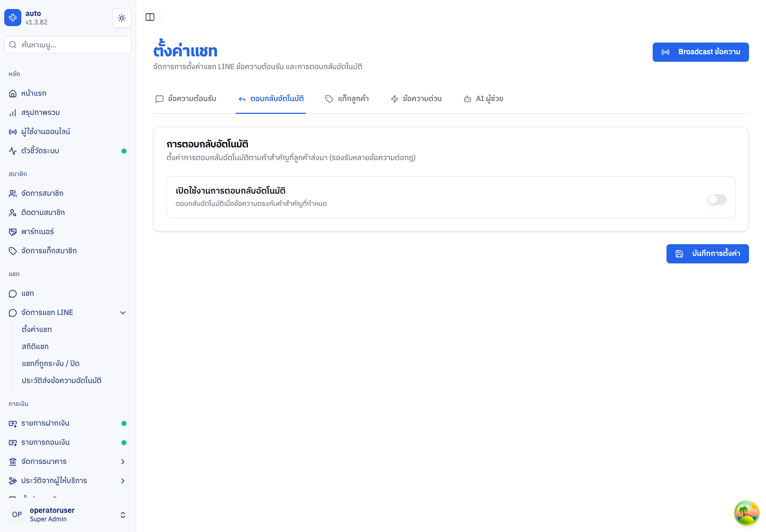Open the floating beach island widget

click(747, 513)
